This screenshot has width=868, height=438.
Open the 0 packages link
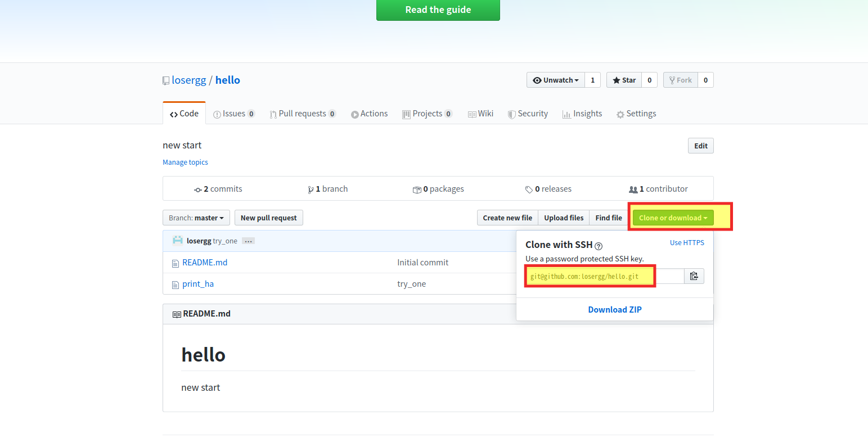pyautogui.click(x=438, y=189)
